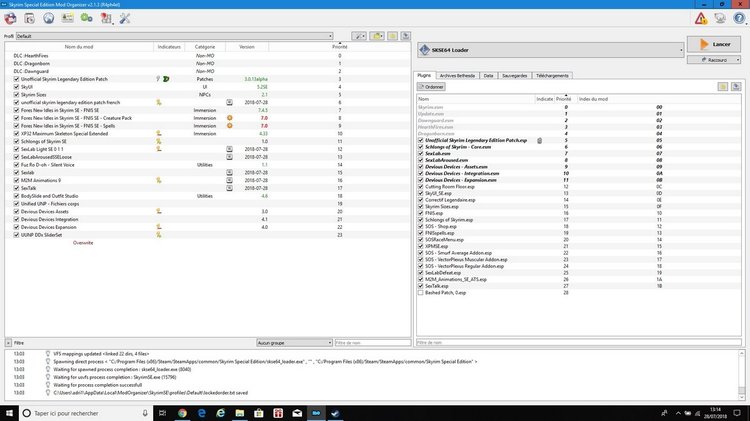
Task: Click the Ordonner sort button
Action: click(x=431, y=87)
